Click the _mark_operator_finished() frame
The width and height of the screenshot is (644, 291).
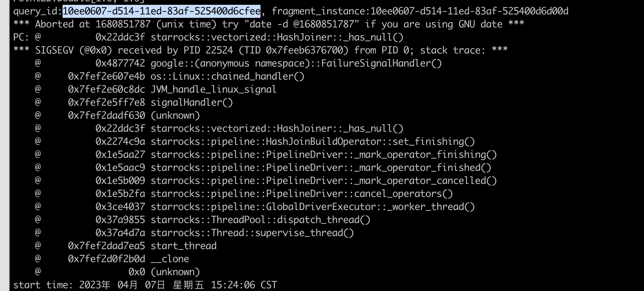(x=321, y=168)
